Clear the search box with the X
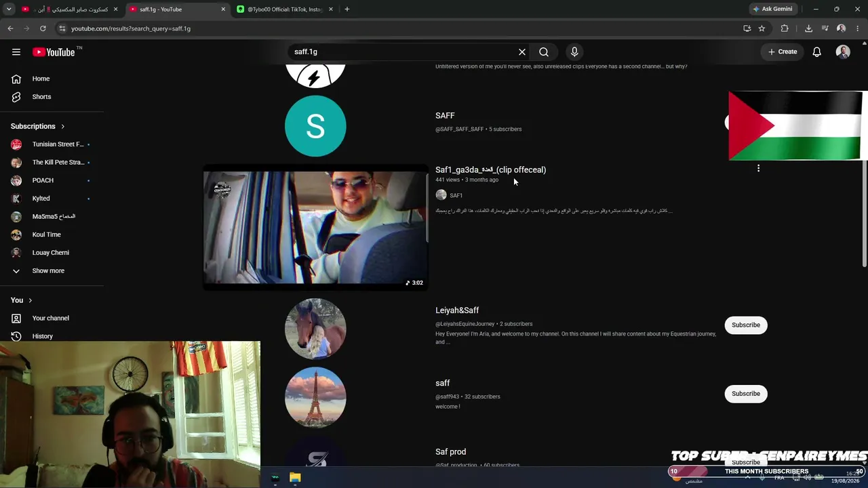The image size is (868, 488). click(522, 52)
